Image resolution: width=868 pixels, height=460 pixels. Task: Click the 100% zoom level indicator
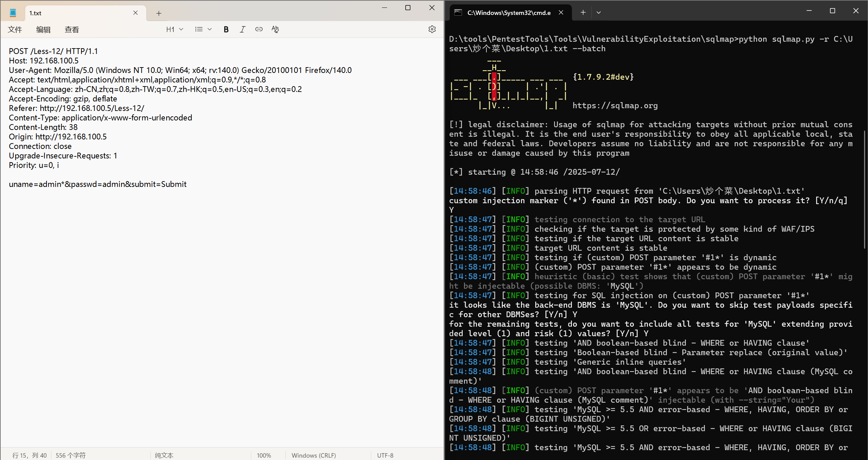(x=264, y=455)
